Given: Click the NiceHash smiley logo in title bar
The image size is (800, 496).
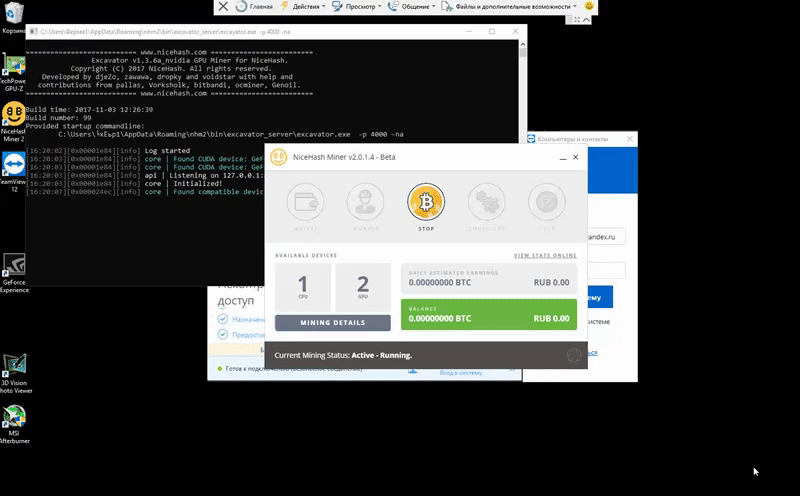Looking at the screenshot, I should [279, 157].
